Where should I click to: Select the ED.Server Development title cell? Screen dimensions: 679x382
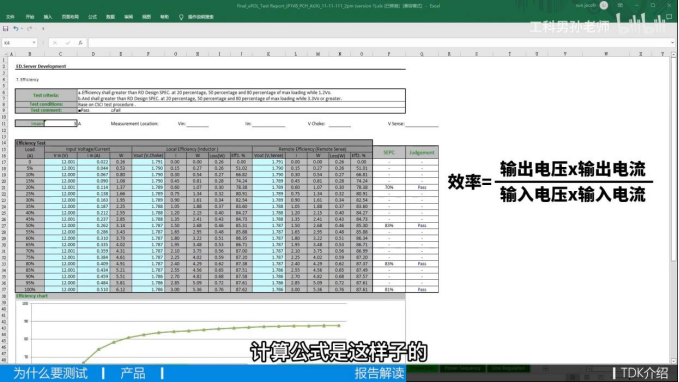[x=41, y=66]
